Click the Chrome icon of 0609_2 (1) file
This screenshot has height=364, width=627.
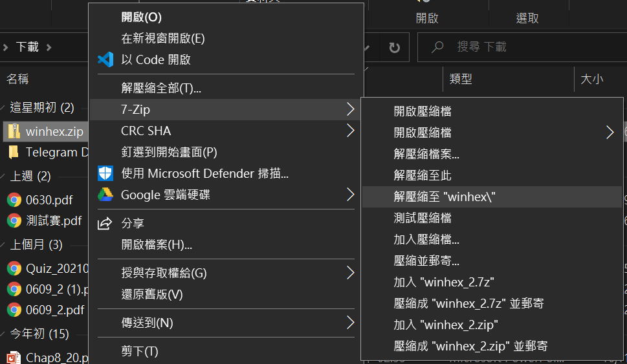point(14,289)
